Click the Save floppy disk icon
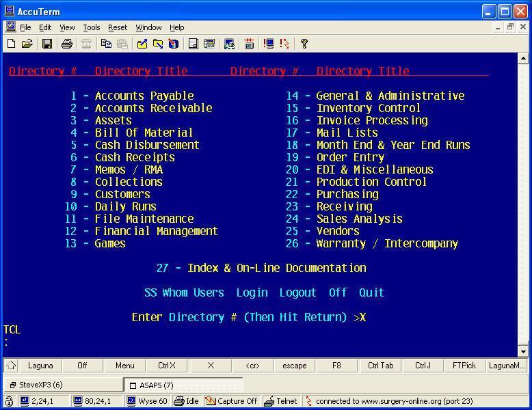Image resolution: width=532 pixels, height=410 pixels. click(47, 44)
